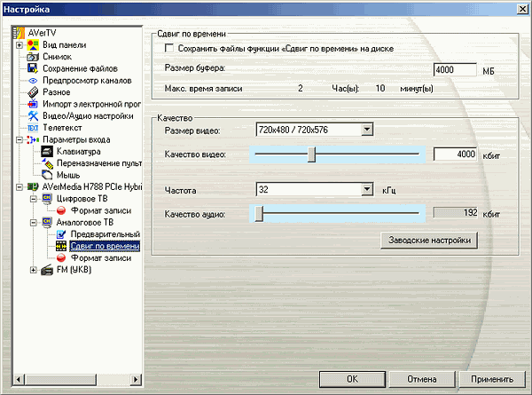The height and width of the screenshot is (395, 532).
Task: Select Телетекст in the settings tree
Action: (x=62, y=128)
